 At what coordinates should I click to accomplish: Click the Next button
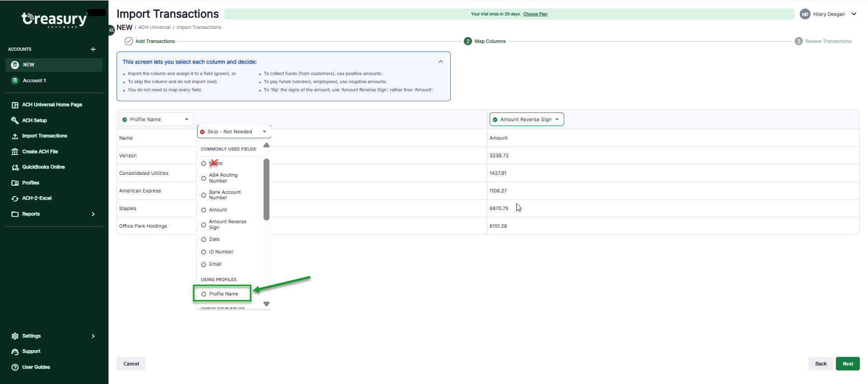pos(848,364)
